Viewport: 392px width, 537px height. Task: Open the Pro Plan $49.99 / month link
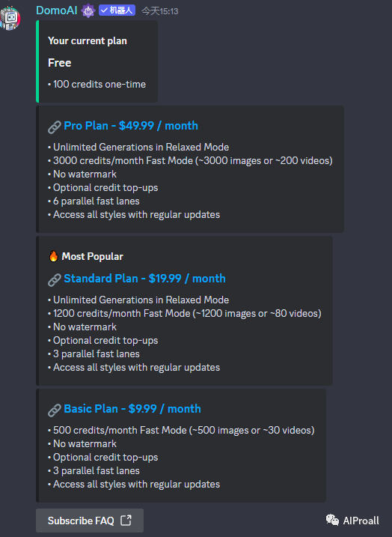[131, 126]
